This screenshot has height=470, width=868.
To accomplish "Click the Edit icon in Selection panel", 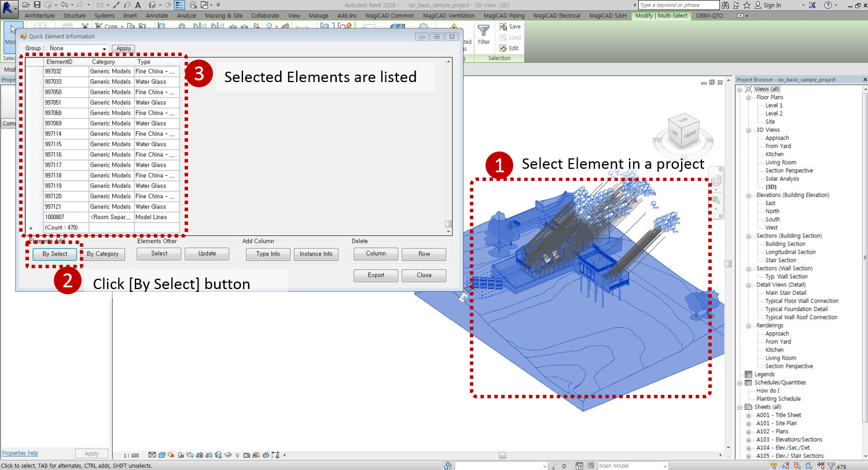I will (503, 48).
